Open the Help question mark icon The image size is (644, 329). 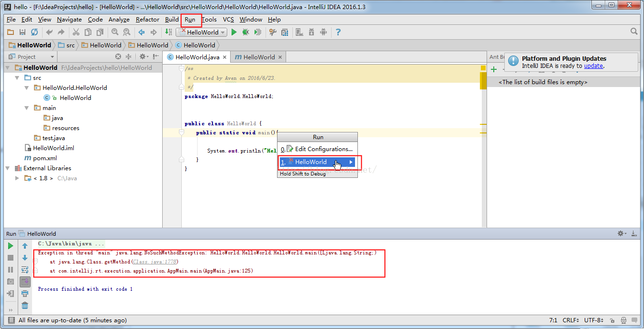(x=338, y=32)
